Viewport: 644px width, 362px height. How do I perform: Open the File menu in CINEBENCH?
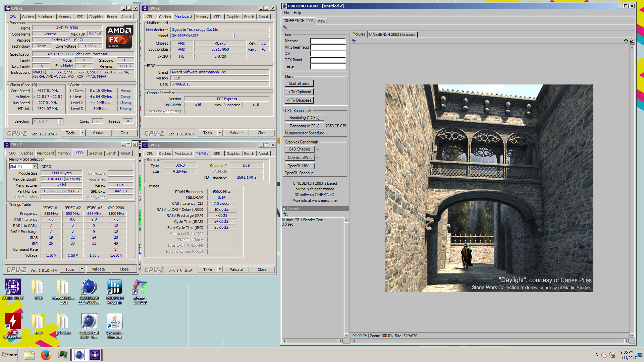pos(286,13)
